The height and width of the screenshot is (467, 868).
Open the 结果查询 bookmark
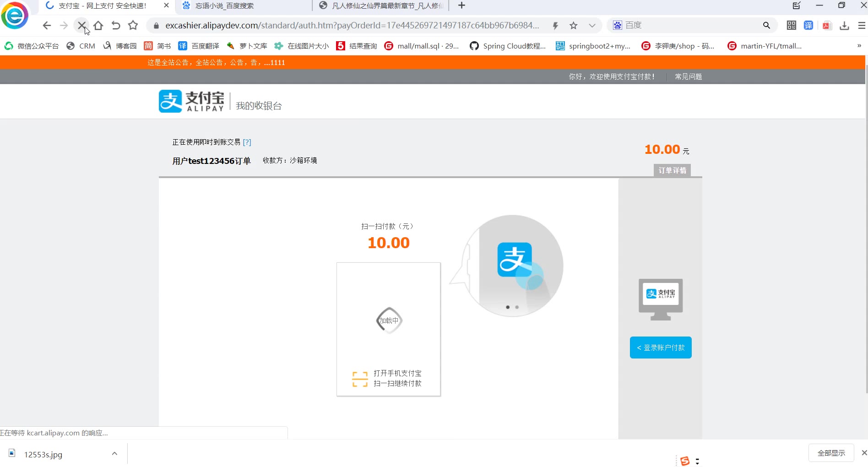(357, 46)
